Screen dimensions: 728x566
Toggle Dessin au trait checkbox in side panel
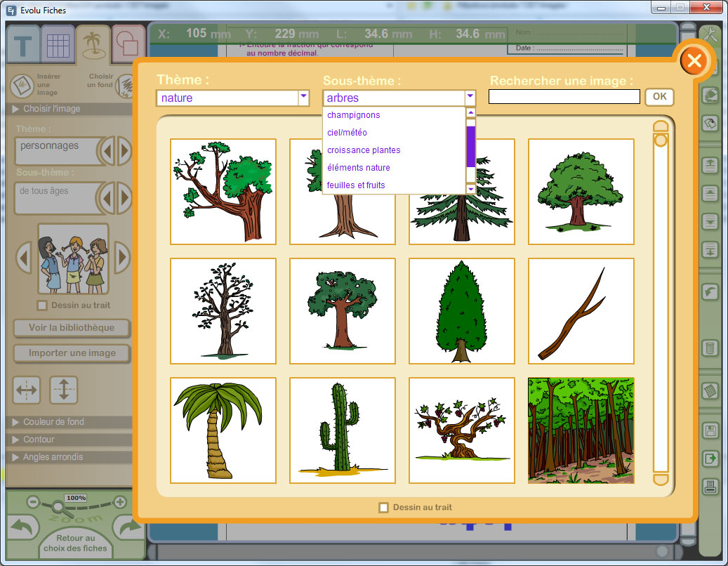click(42, 305)
